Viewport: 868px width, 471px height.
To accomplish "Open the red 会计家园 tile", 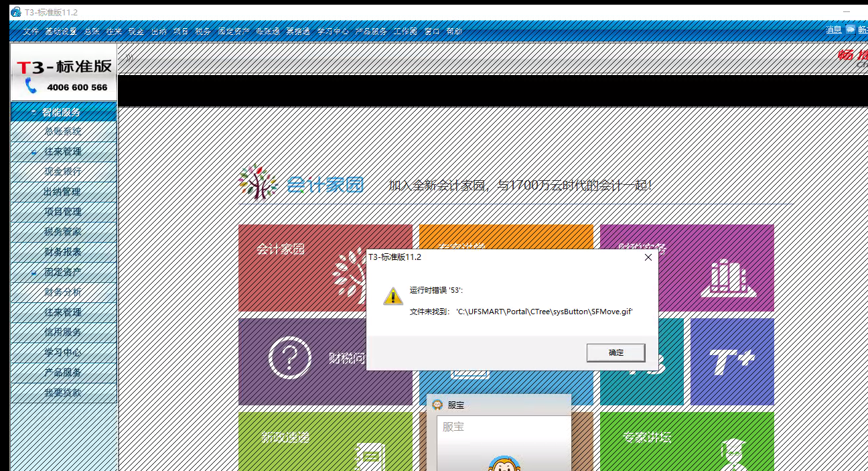I will [325, 268].
